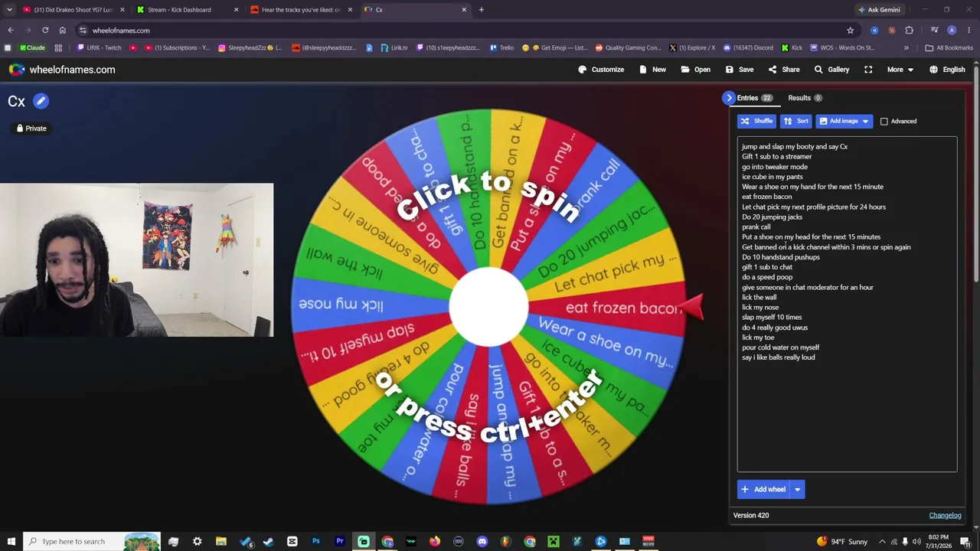Viewport: 980px width, 551px height.
Task: Switch to the Stream - Kick Dashboard tab
Action: [187, 10]
